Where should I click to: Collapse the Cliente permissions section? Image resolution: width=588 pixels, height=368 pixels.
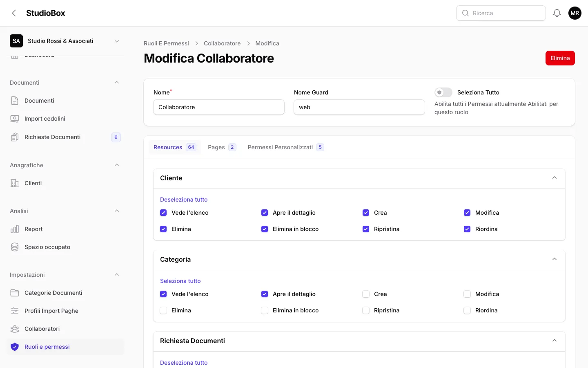pyautogui.click(x=555, y=178)
